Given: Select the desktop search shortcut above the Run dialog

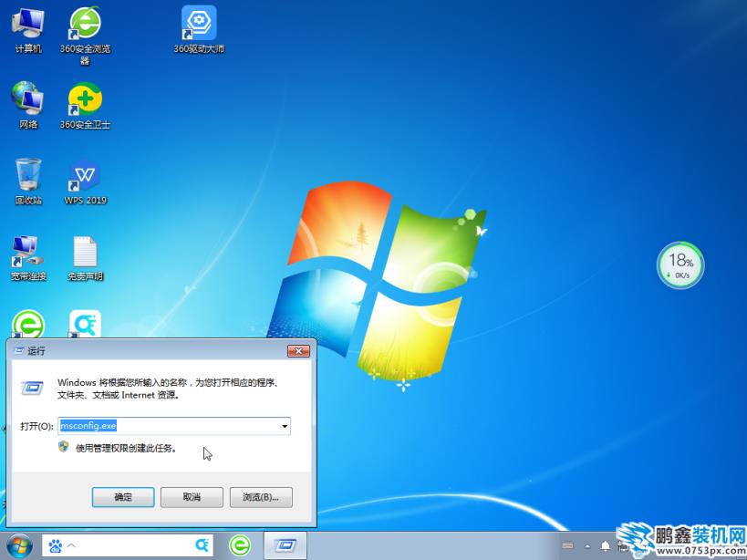Looking at the screenshot, I should (x=85, y=324).
